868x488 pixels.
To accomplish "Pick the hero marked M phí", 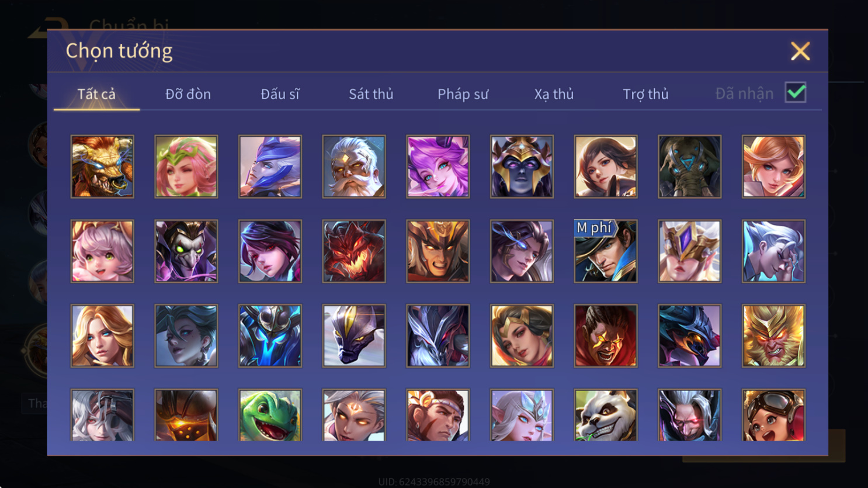I will click(x=606, y=251).
